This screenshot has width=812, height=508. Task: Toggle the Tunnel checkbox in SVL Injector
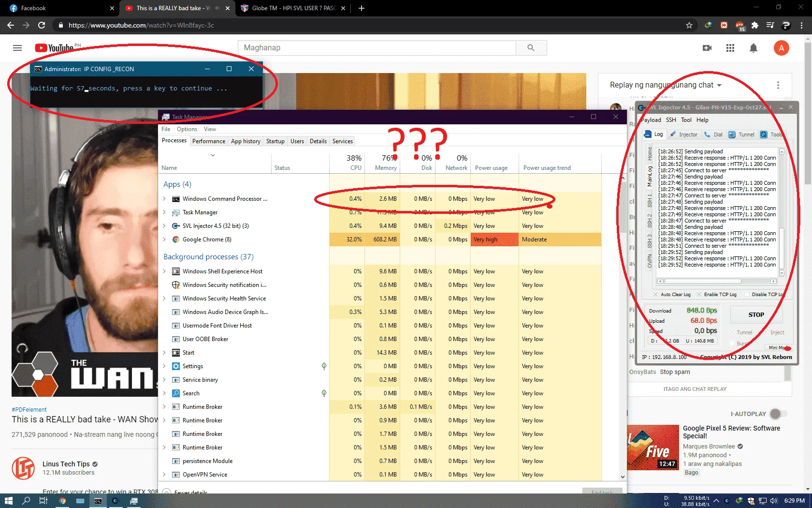click(732, 332)
